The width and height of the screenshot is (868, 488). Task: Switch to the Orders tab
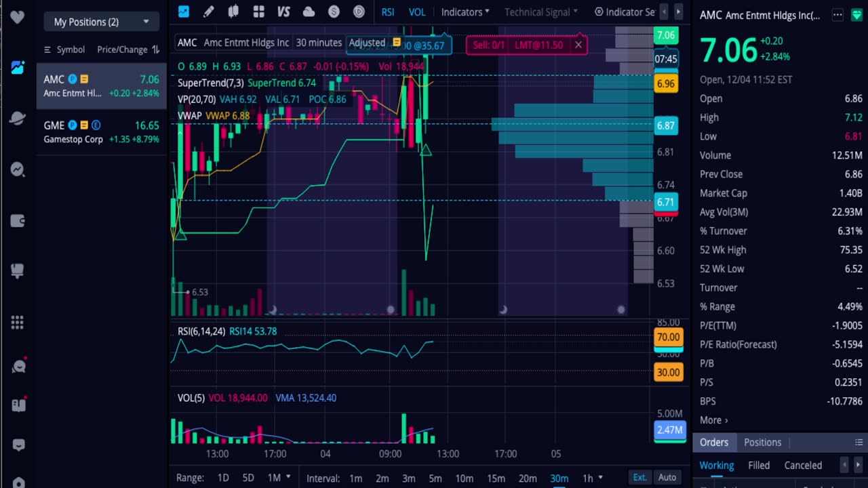714,442
